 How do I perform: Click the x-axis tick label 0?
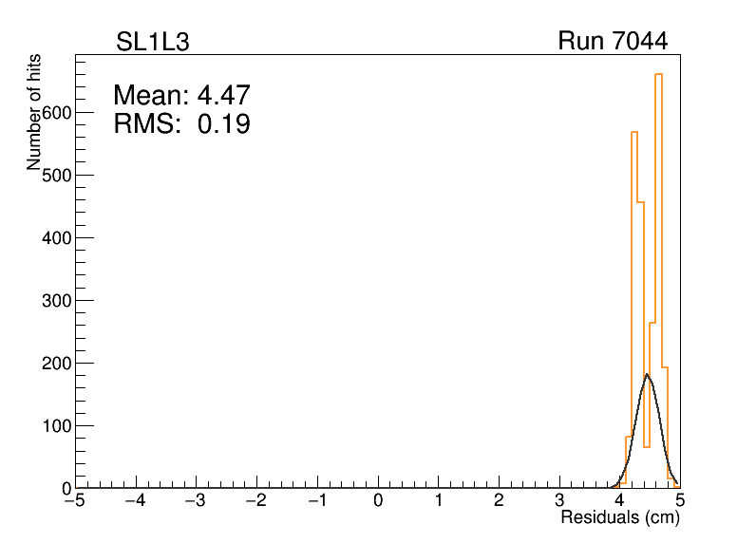[x=378, y=501]
